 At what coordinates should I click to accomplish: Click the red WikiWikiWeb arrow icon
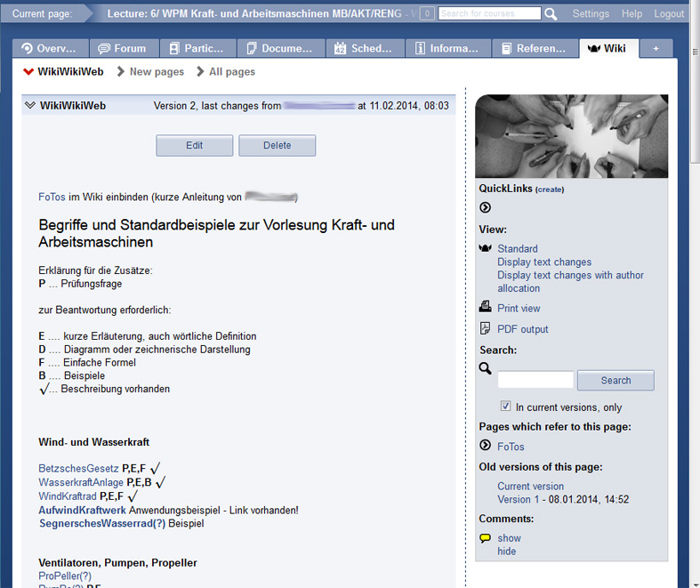coord(28,72)
